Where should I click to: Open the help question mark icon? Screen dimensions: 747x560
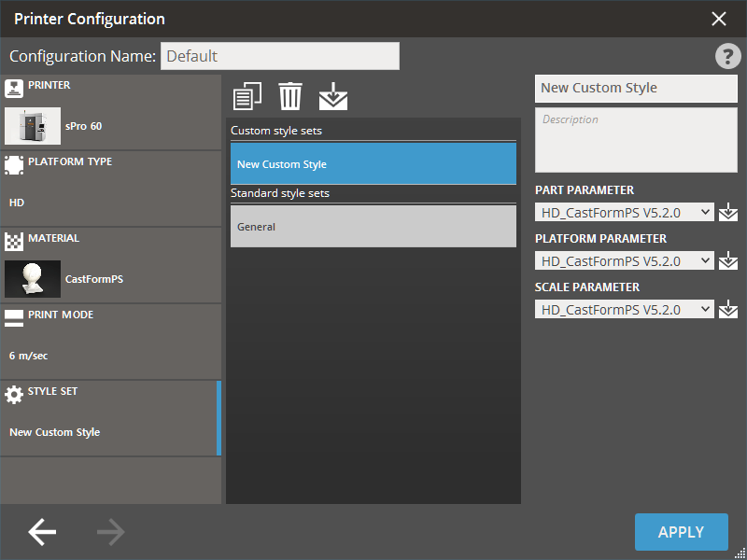click(727, 56)
